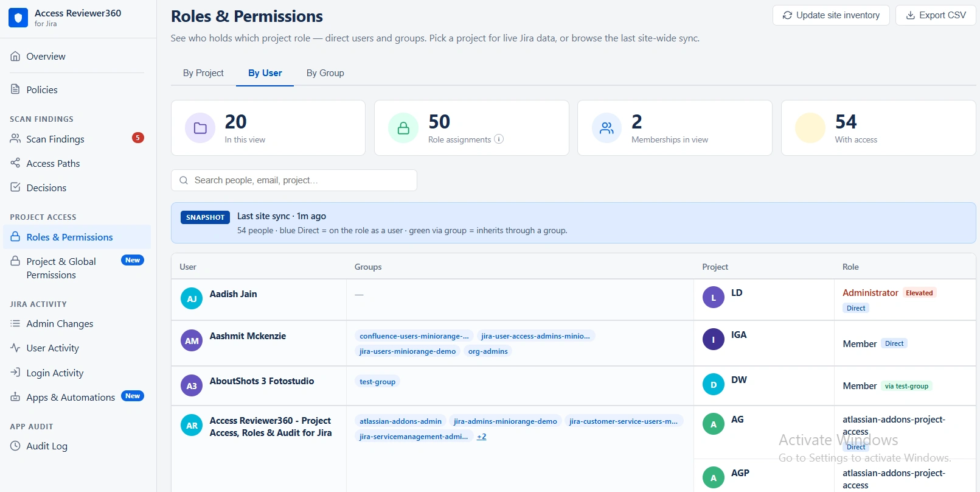Open the Admin Changes page
980x492 pixels.
click(x=77, y=323)
